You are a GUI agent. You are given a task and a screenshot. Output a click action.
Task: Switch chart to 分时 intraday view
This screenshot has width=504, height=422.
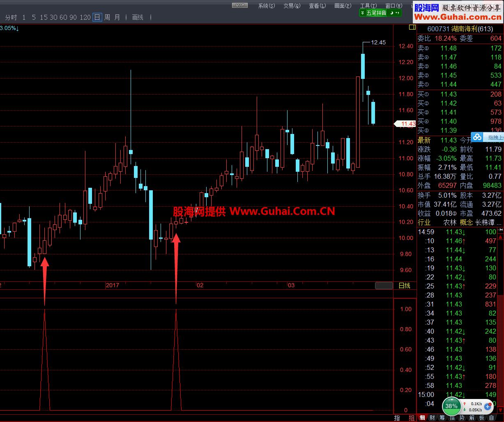(x=11, y=17)
